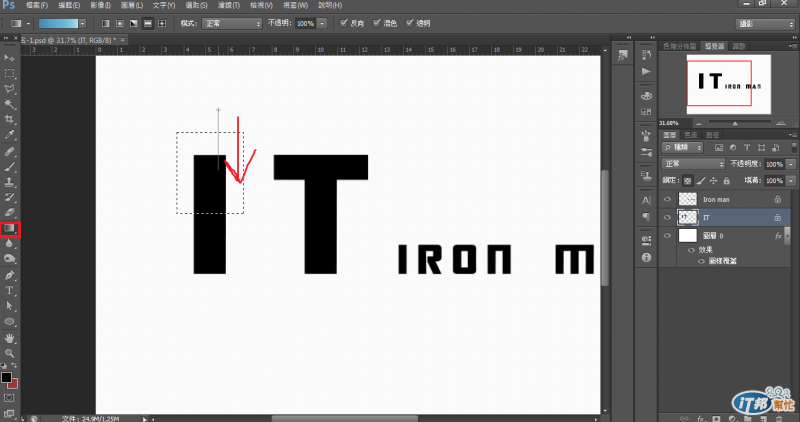Select the Zoom tool
Screen dimensions: 800x422
9,353
